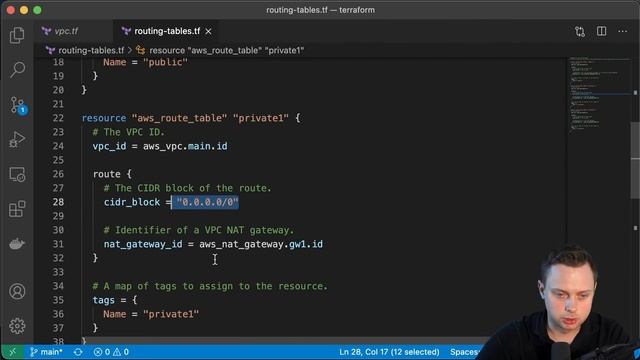Click the "route {" line
This screenshot has height=360, width=640.
coord(112,174)
